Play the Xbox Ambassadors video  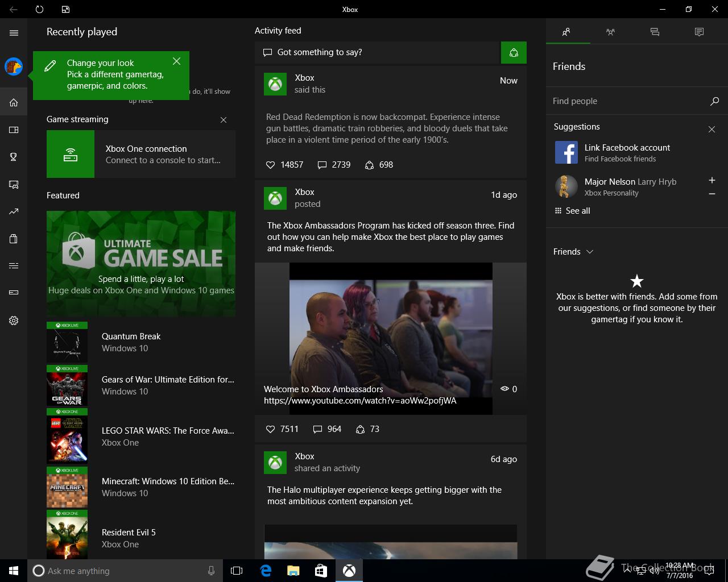coord(391,338)
